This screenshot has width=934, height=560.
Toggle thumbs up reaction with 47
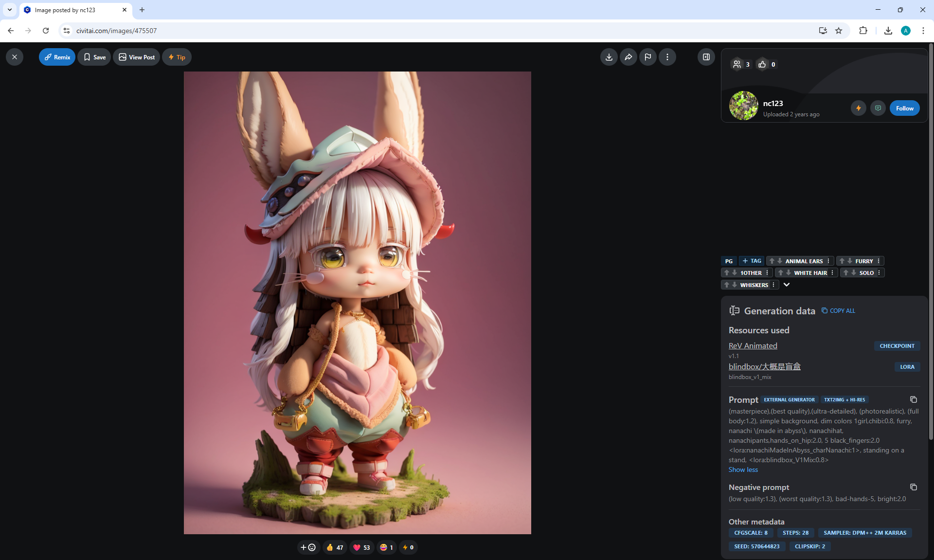[335, 547]
